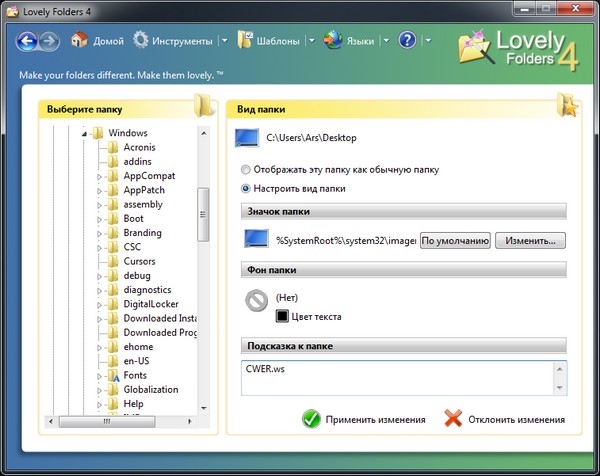Click the black text color swatch

(x=283, y=317)
